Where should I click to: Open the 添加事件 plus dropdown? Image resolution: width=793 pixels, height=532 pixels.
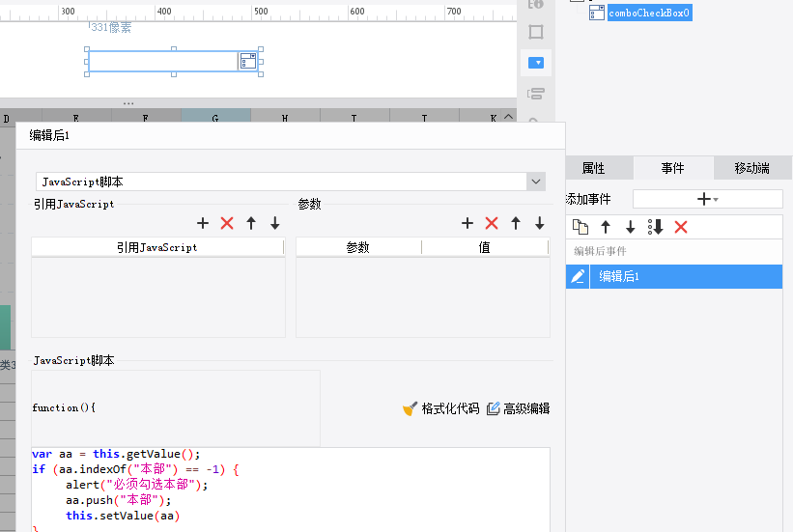click(707, 199)
